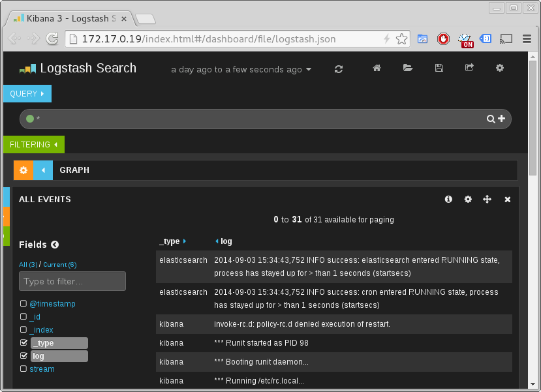Reload the browser page
This screenshot has width=541, height=392.
point(52,38)
